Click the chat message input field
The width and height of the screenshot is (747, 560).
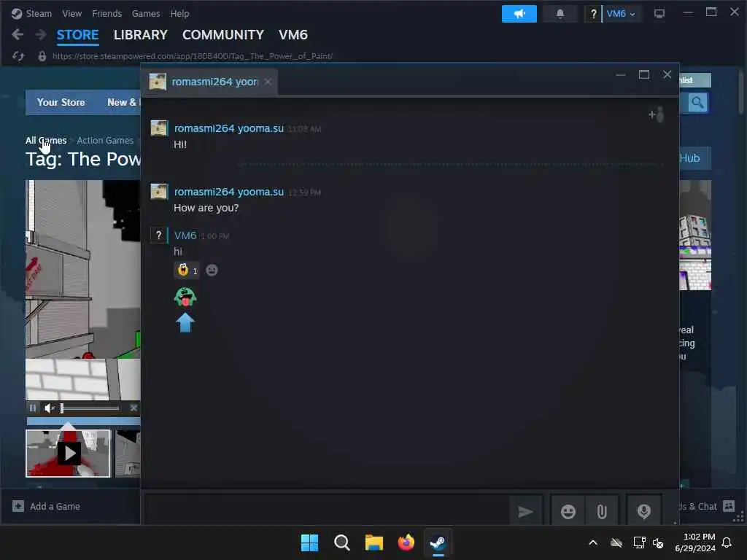click(327, 511)
